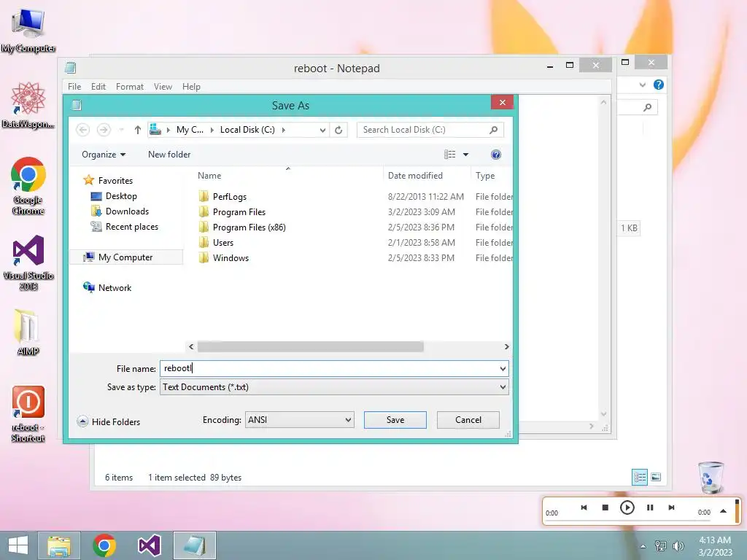This screenshot has width=747, height=560.
Task: Expand the path arrow after Local Disk (C:)
Action: pos(284,130)
